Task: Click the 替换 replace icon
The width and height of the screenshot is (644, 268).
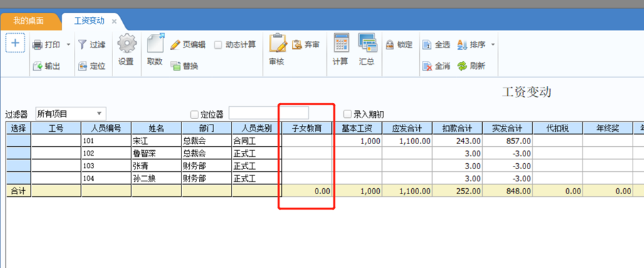Action: (x=176, y=66)
